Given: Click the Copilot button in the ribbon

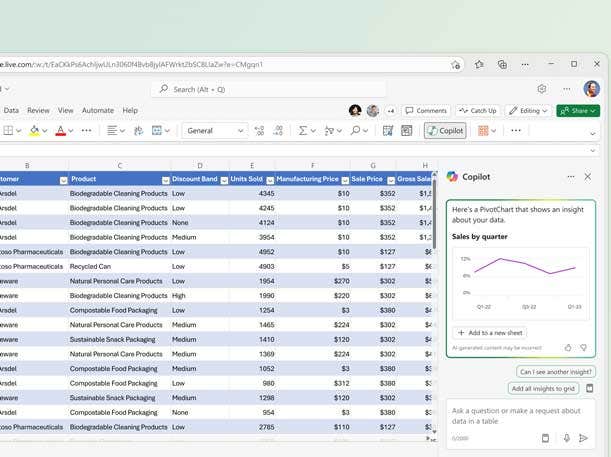Looking at the screenshot, I should coord(445,131).
